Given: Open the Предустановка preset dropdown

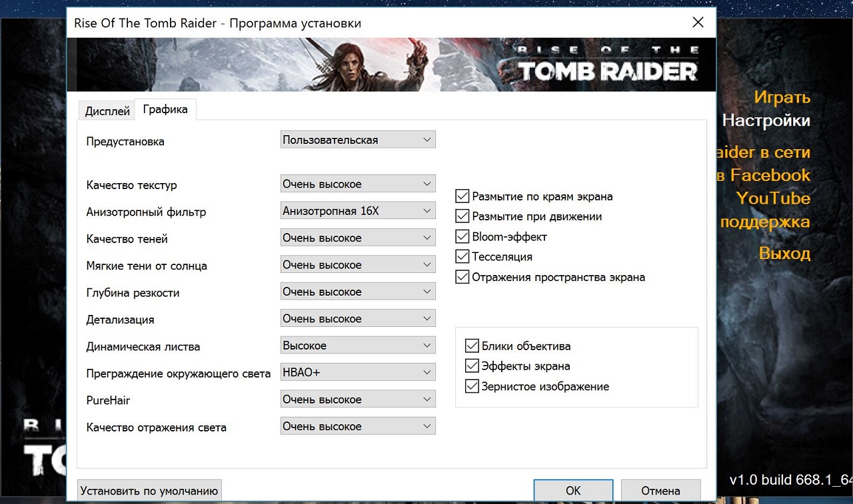Looking at the screenshot, I should point(358,140).
